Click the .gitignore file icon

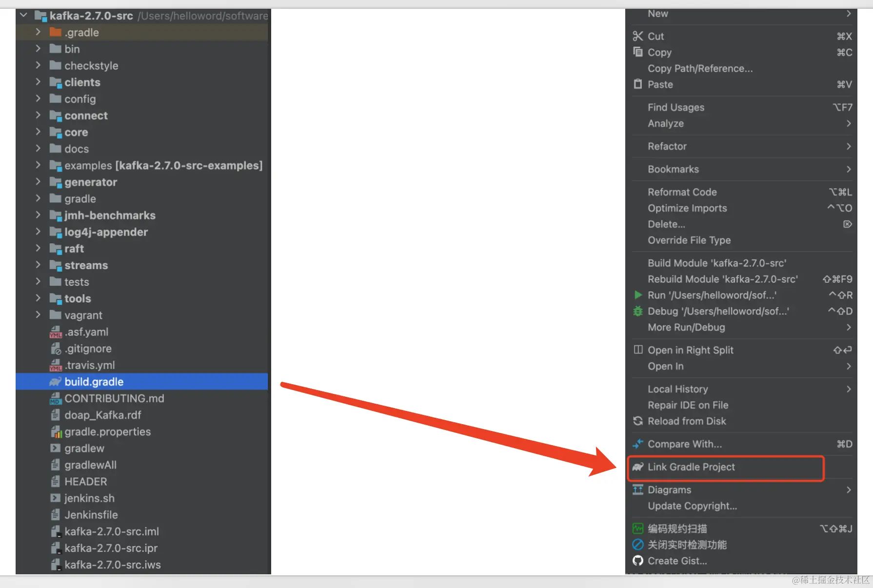point(56,349)
